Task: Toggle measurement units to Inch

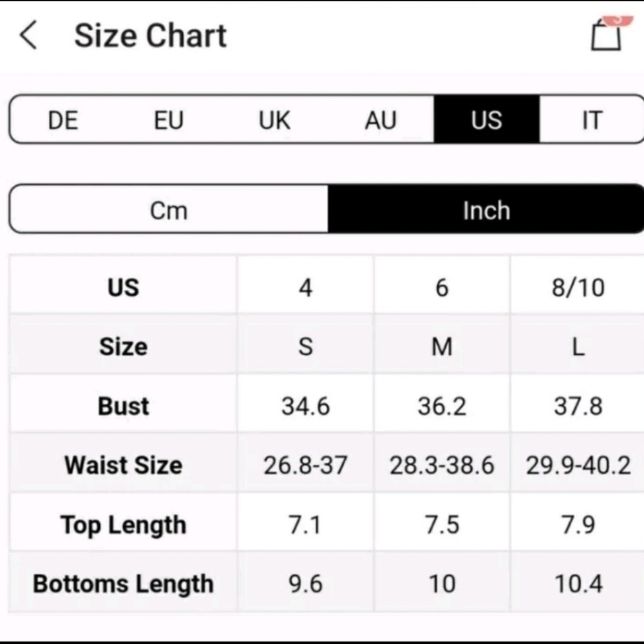Action: 486,210
